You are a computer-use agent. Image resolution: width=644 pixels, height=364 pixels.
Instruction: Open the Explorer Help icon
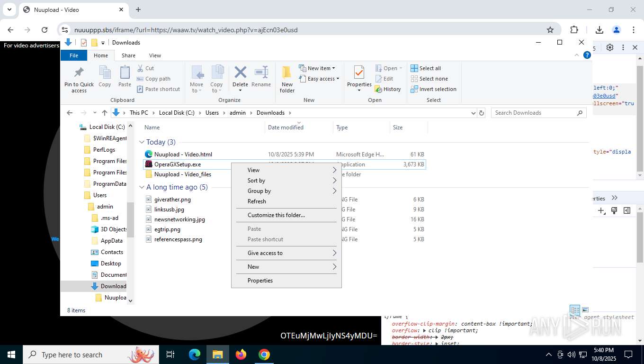[587, 55]
